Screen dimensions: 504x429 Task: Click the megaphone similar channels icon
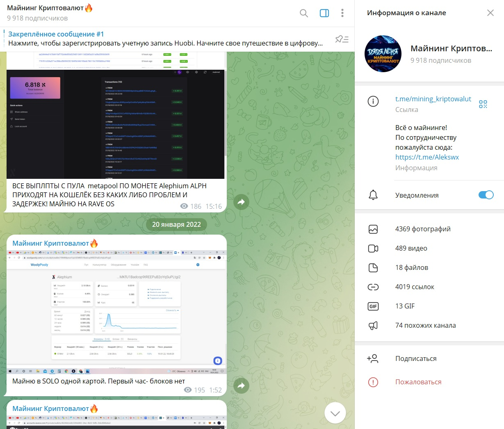373,326
